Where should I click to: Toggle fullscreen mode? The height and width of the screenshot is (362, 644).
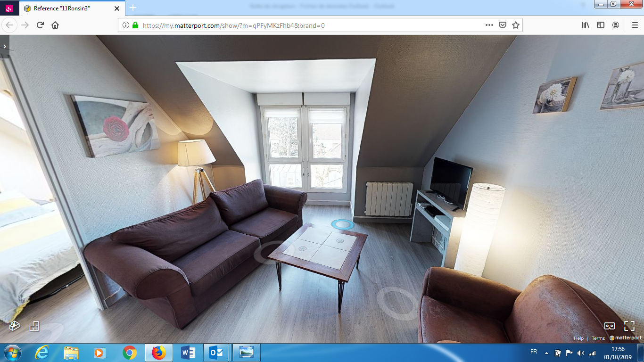click(629, 324)
